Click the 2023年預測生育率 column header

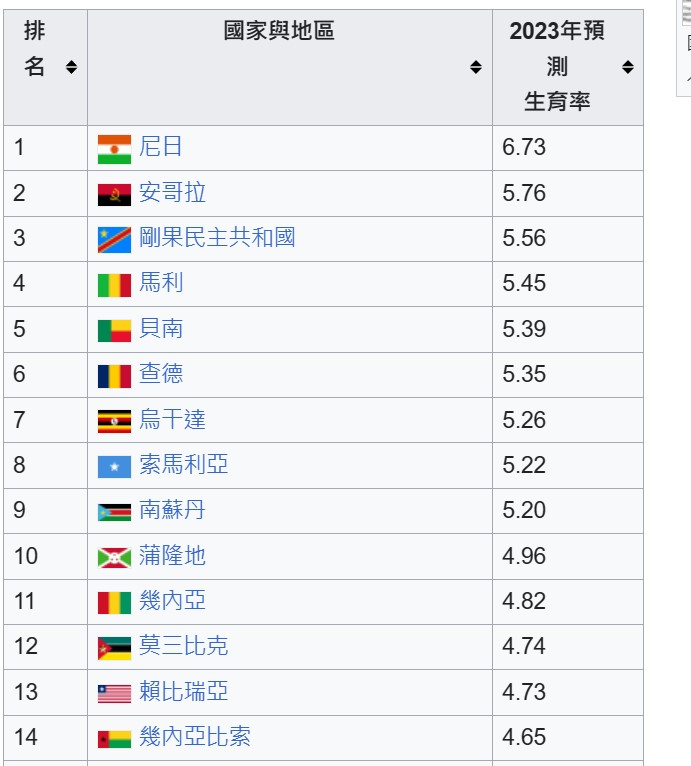[x=558, y=67]
